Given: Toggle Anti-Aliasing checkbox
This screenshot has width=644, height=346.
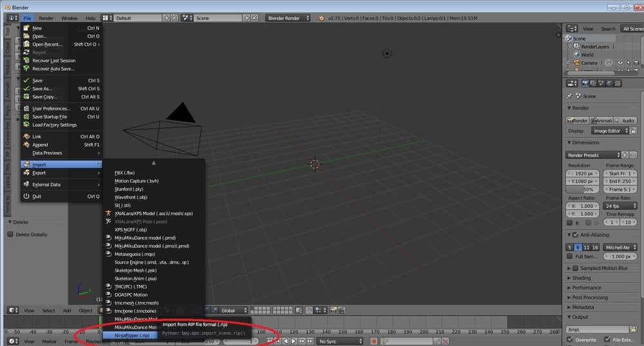Looking at the screenshot, I should [x=575, y=235].
